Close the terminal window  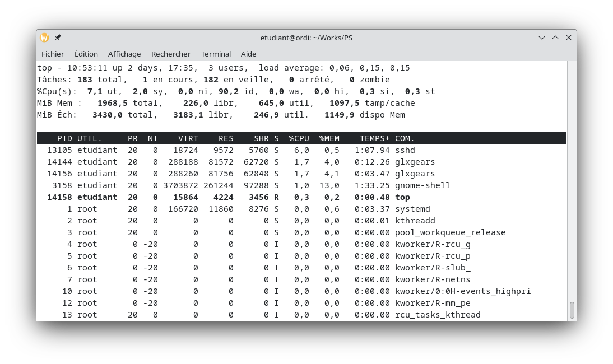click(x=569, y=38)
